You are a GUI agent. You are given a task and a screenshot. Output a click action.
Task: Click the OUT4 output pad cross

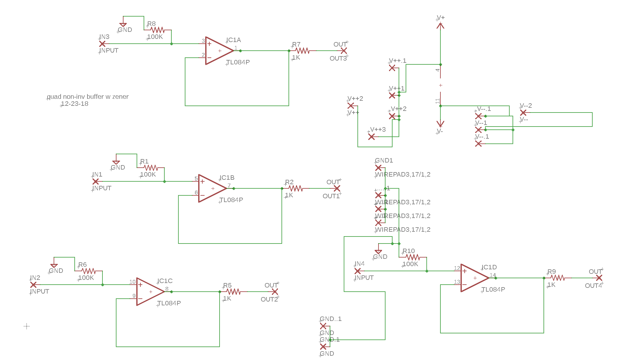[599, 278]
